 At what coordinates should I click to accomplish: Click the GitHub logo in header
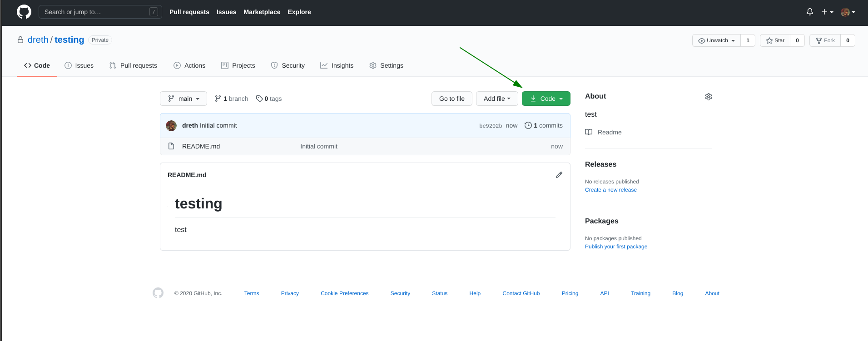(x=24, y=12)
